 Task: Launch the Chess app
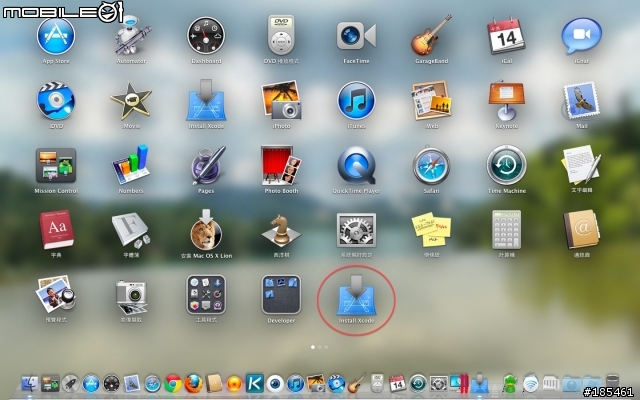[x=281, y=230]
